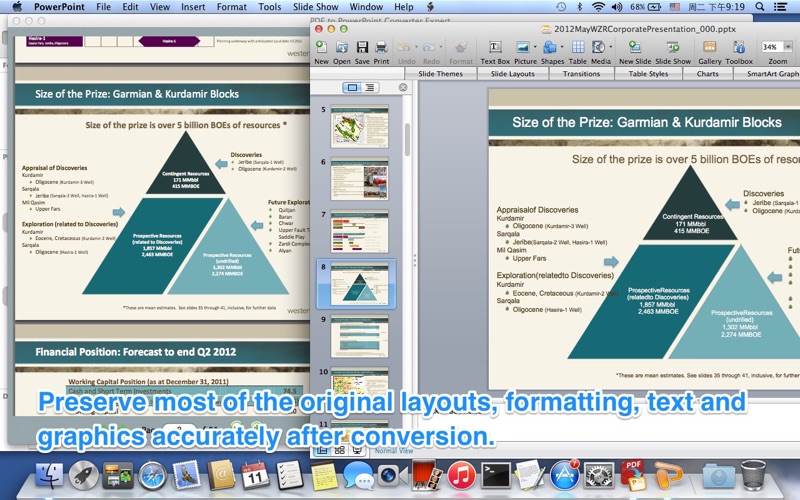Open the Gallery from the toolbar
The image size is (800, 500).
(x=710, y=47)
